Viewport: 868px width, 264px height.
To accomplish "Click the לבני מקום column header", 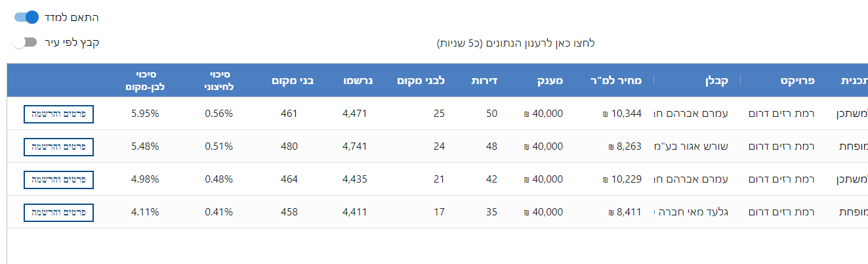I will tap(421, 81).
